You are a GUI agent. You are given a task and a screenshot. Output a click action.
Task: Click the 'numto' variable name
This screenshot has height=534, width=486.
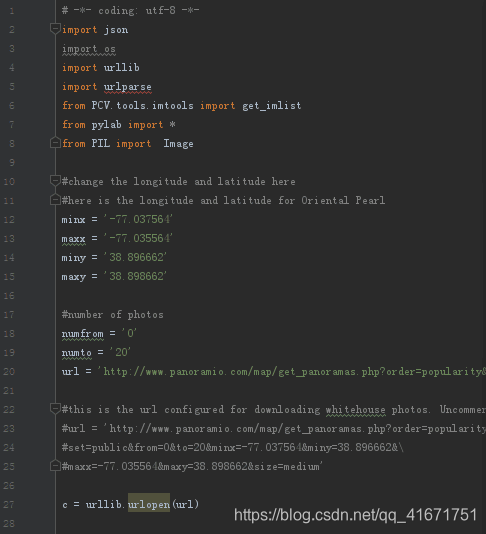(x=77, y=353)
